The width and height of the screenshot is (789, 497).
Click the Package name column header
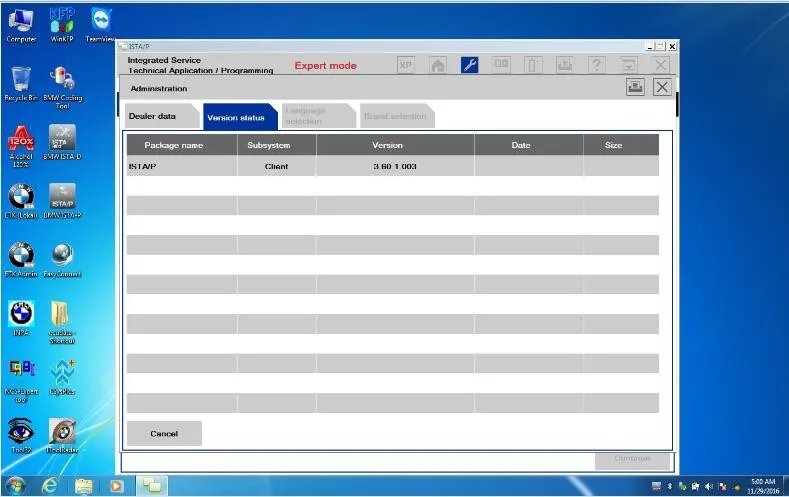(182, 145)
